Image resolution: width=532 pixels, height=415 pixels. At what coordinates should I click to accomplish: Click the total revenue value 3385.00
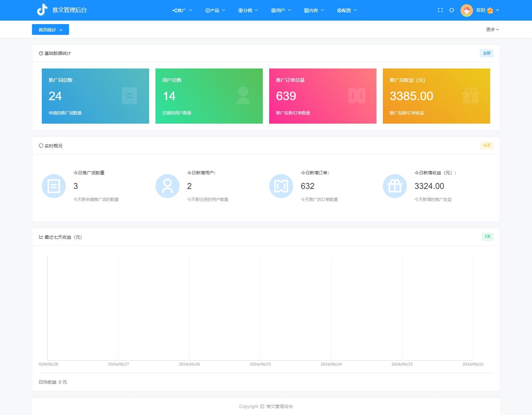point(411,96)
